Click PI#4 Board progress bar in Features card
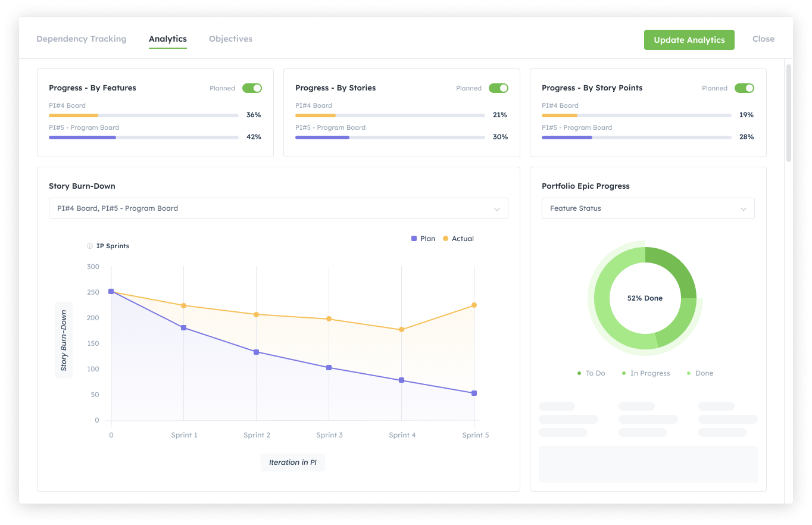812x525 pixels. 143,115
